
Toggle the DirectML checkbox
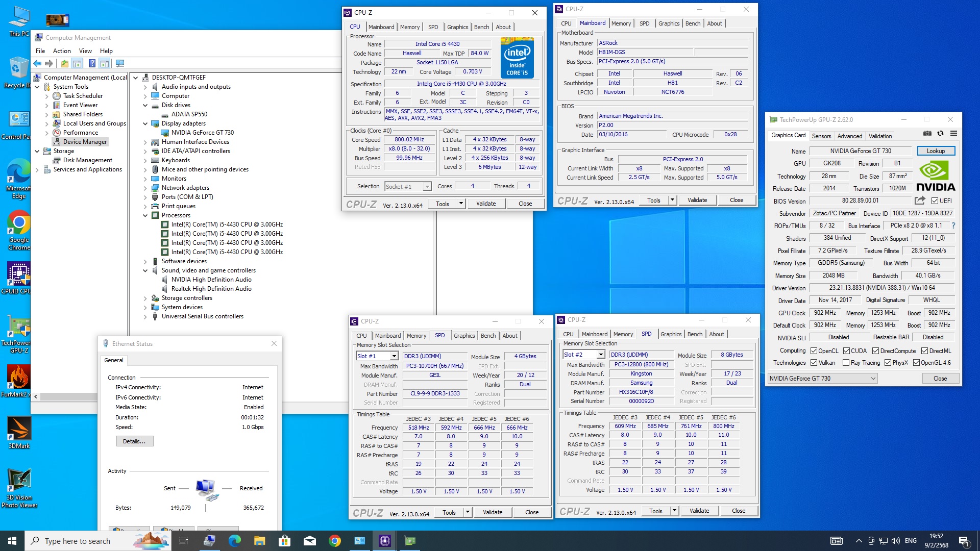(924, 351)
